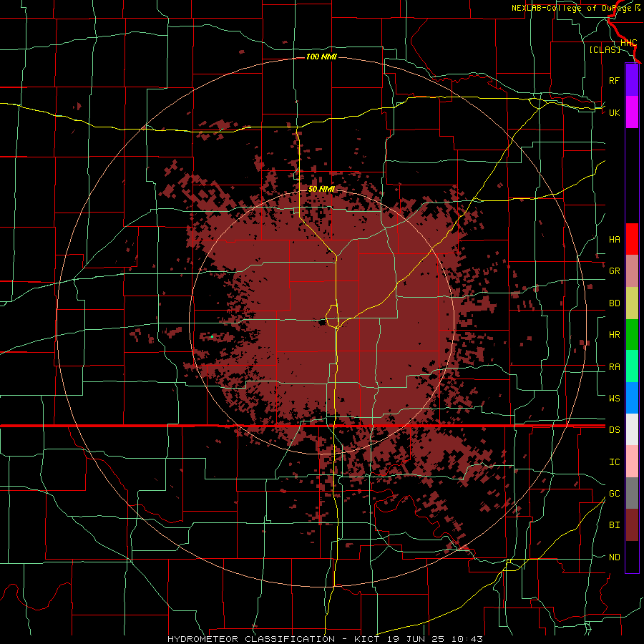The height and width of the screenshot is (644, 644).
Task: Click the bright green RA legend swatch
Action: pyautogui.click(x=632, y=366)
